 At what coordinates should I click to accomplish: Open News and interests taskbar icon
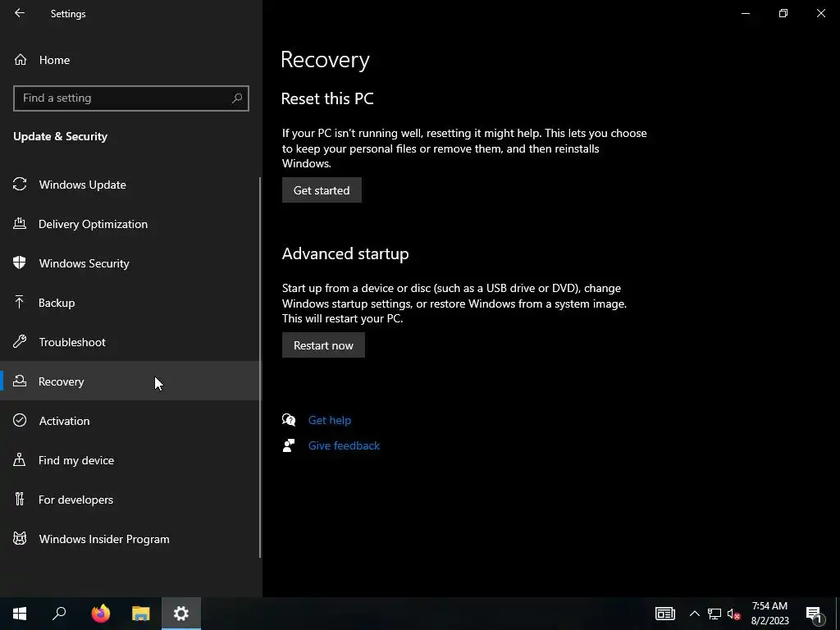664,614
